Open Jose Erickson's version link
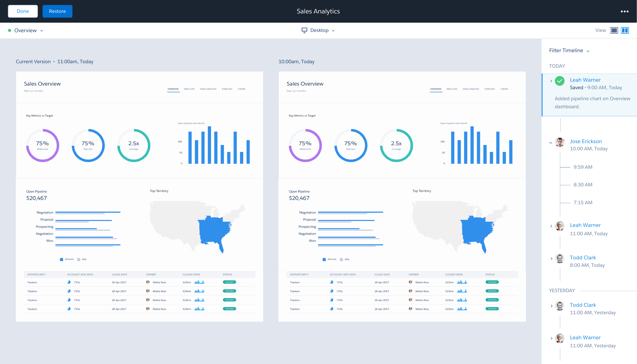 coord(586,141)
